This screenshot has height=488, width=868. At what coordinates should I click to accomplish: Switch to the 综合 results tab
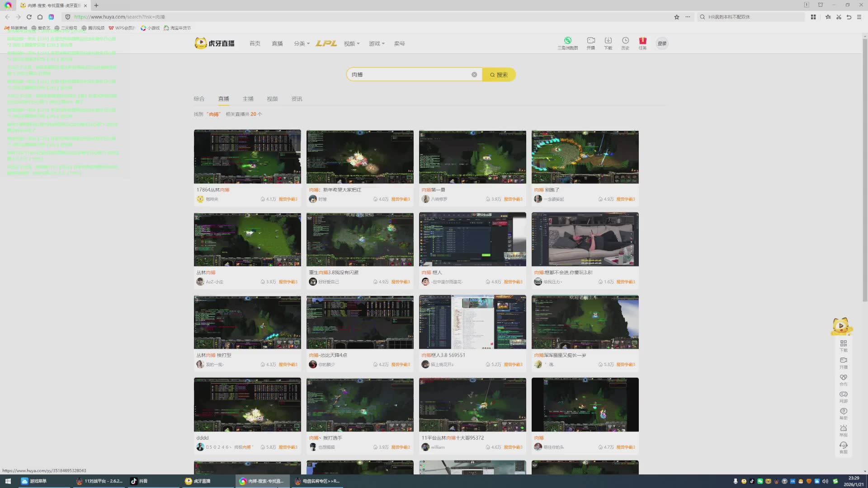[x=199, y=99]
